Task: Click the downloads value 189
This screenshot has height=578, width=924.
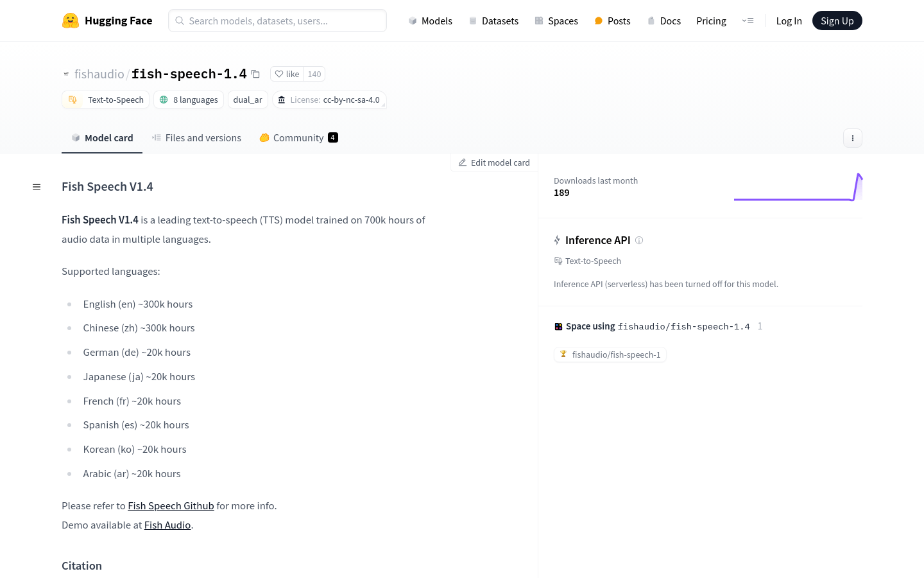Action: 561,193
